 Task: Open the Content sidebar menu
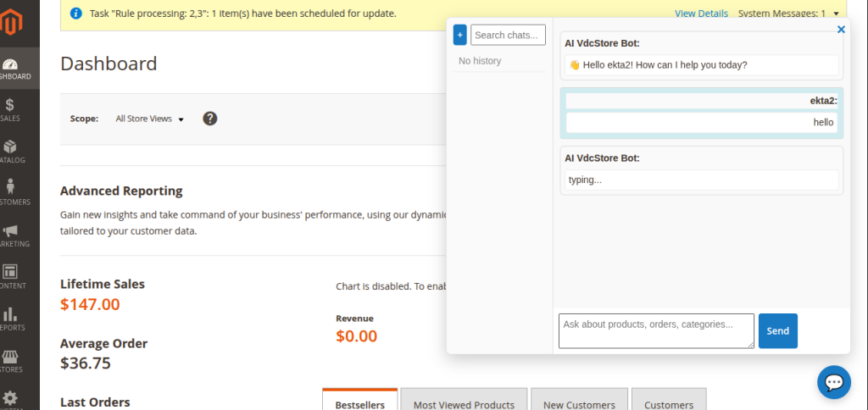[x=10, y=276]
